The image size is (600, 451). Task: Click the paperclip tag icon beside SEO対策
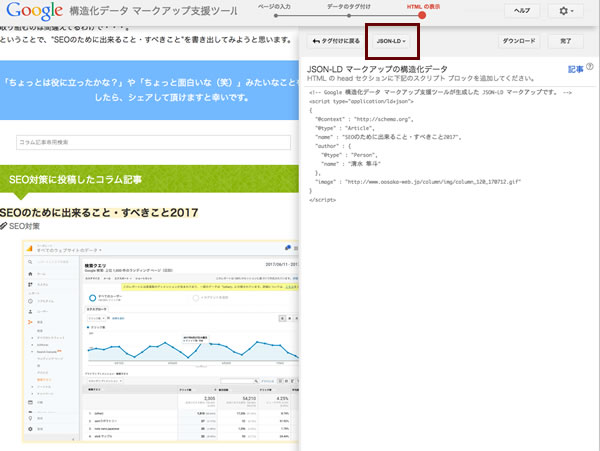pyautogui.click(x=5, y=228)
